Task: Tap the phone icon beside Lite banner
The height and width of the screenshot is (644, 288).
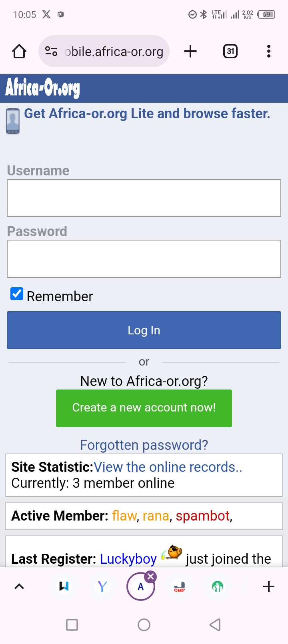Action: coord(13,121)
